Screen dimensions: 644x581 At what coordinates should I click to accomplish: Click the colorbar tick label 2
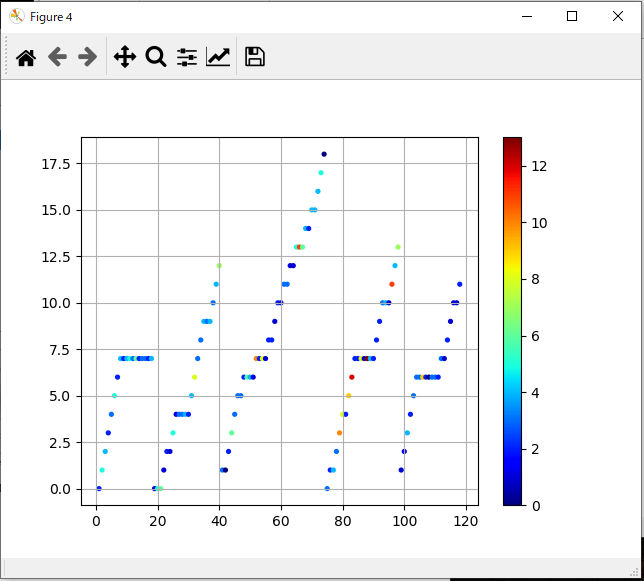[x=535, y=449]
